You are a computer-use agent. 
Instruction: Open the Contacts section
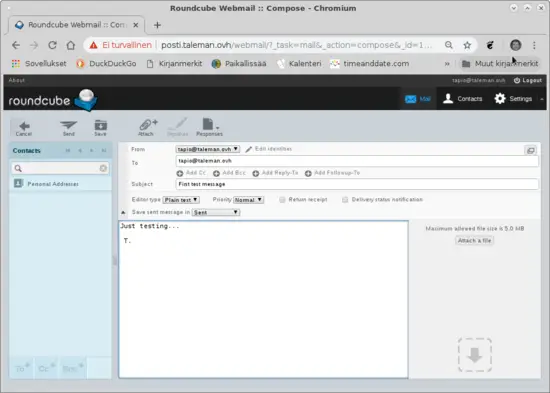tap(463, 99)
